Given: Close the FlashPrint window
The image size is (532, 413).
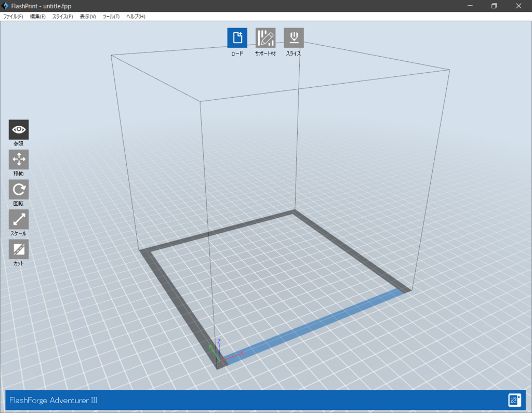Looking at the screenshot, I should pos(519,6).
